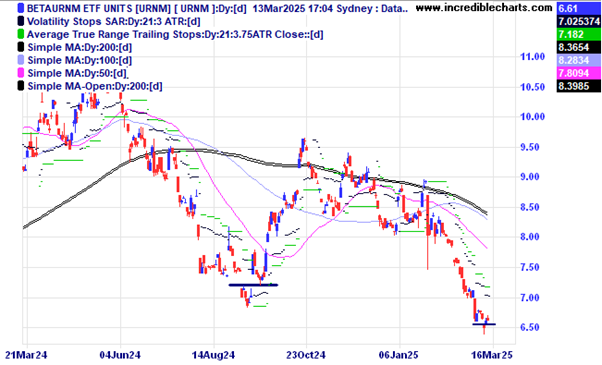Click the lavender Simple MA 100 swatch
The image size is (602, 365).
point(21,60)
